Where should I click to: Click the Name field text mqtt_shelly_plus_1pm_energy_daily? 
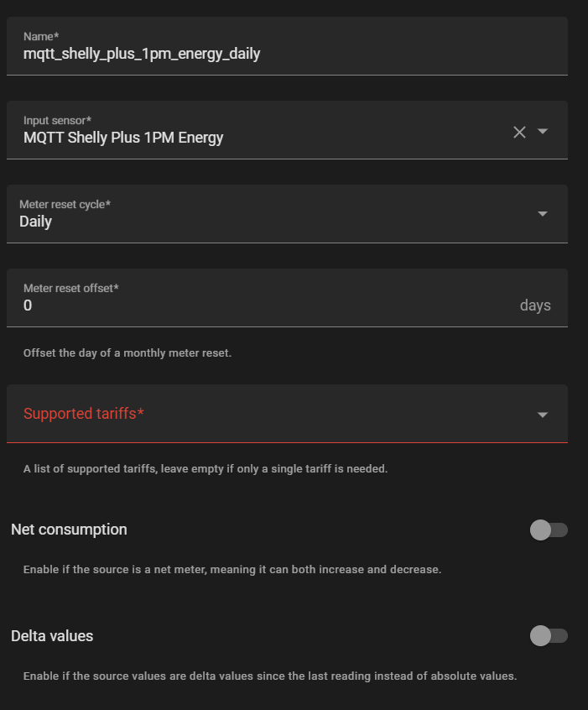point(142,54)
